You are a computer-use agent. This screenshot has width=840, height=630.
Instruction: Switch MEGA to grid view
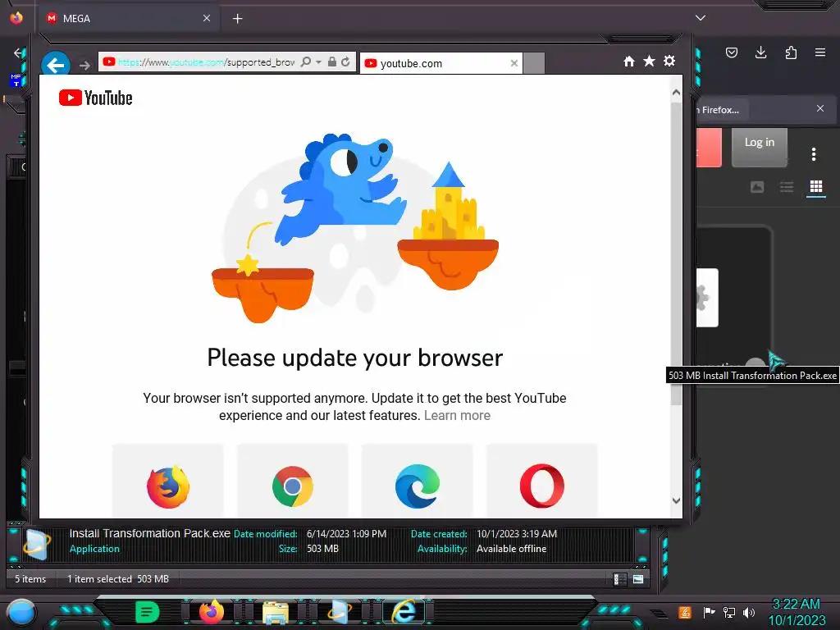[816, 186]
